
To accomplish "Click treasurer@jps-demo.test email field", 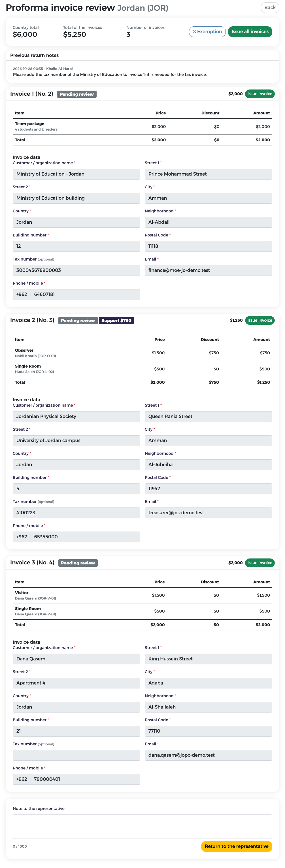I will pos(209,513).
